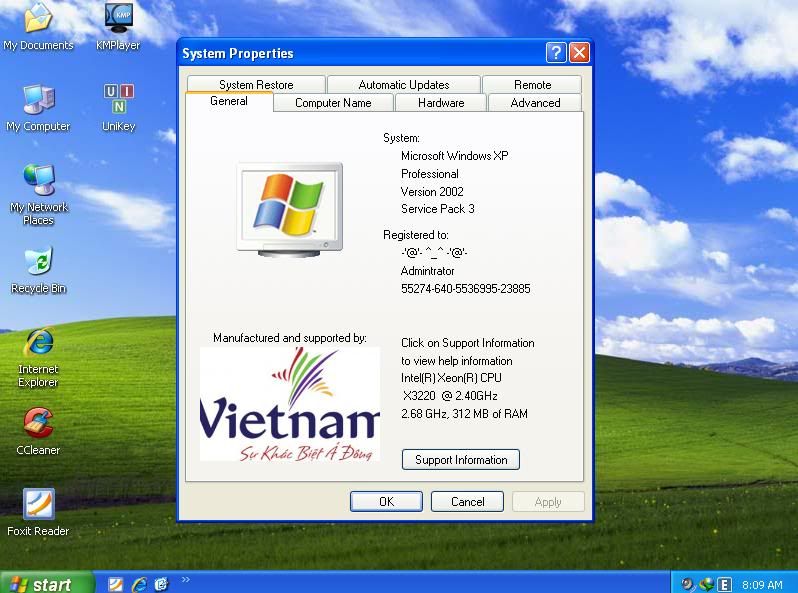Viewport: 798px width, 593px height.
Task: Click 'Manufactured and supported by:' label
Action: pyautogui.click(x=290, y=338)
